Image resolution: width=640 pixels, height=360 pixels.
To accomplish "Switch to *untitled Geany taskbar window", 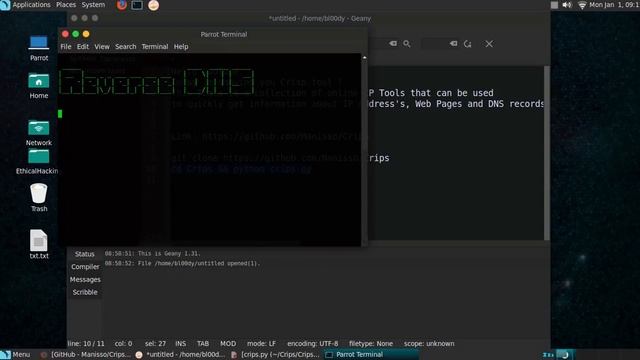I will 180,355.
